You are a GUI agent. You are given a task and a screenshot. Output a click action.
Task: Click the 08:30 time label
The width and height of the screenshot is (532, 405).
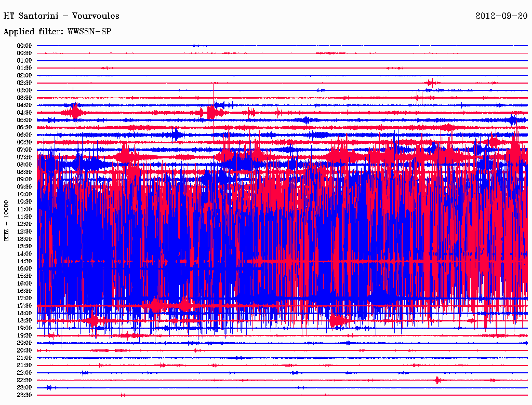pos(24,172)
